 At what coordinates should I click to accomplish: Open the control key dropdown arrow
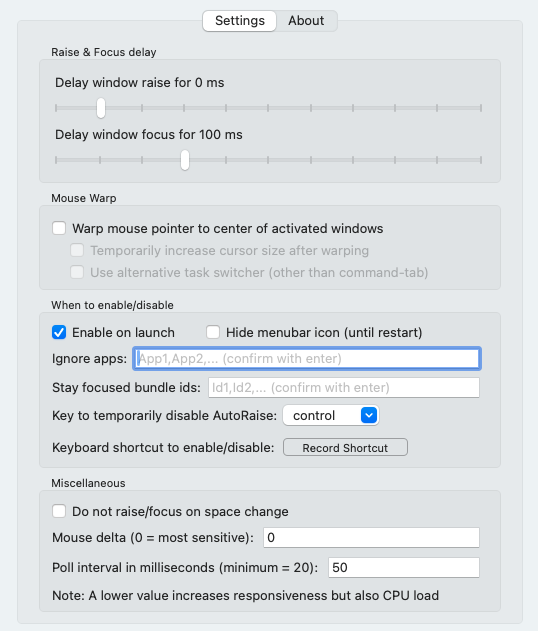point(369,415)
